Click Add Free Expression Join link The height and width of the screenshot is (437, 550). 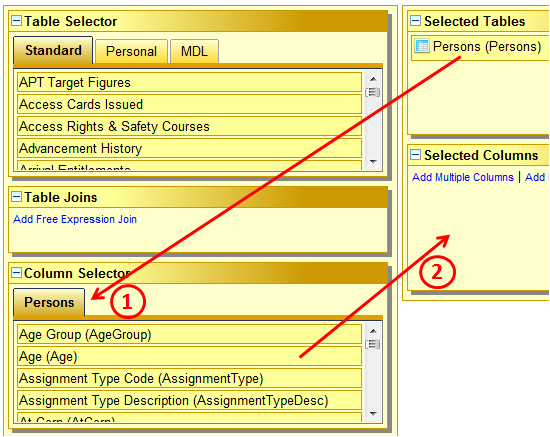click(75, 219)
